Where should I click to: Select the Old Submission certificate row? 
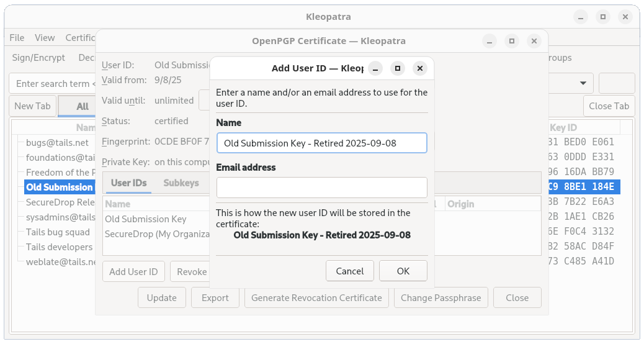[60, 187]
